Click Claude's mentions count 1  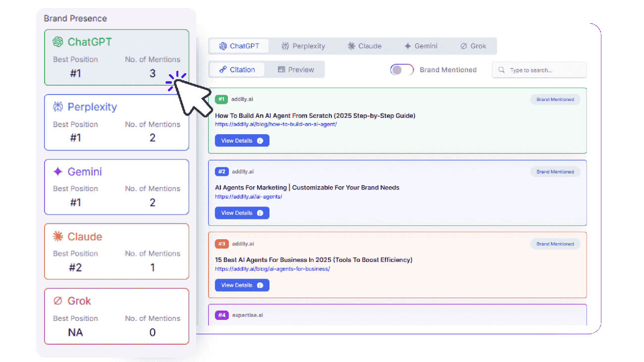click(153, 267)
